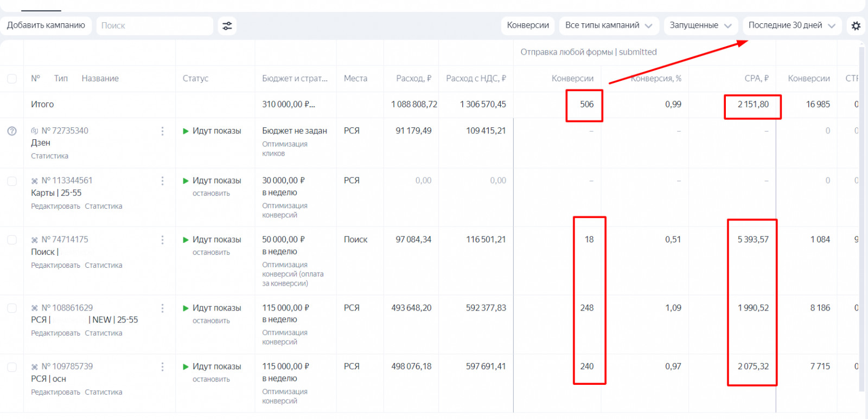Click остановить for campaign 109785739
The image size is (868, 419).
[211, 379]
